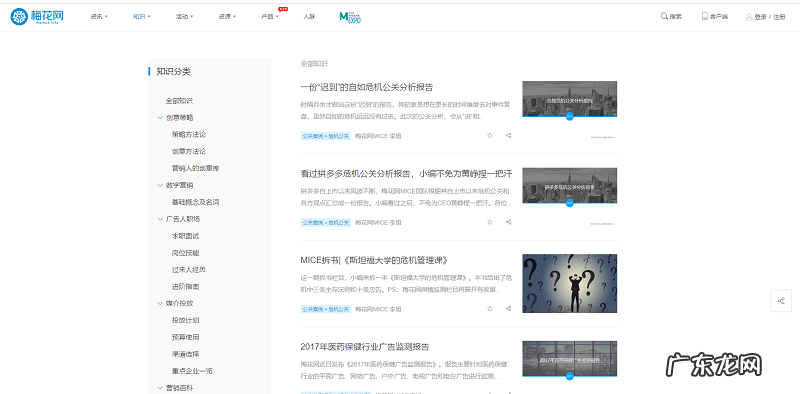
Task: Open the 客户端 mobile client icon
Action: pyautogui.click(x=705, y=16)
